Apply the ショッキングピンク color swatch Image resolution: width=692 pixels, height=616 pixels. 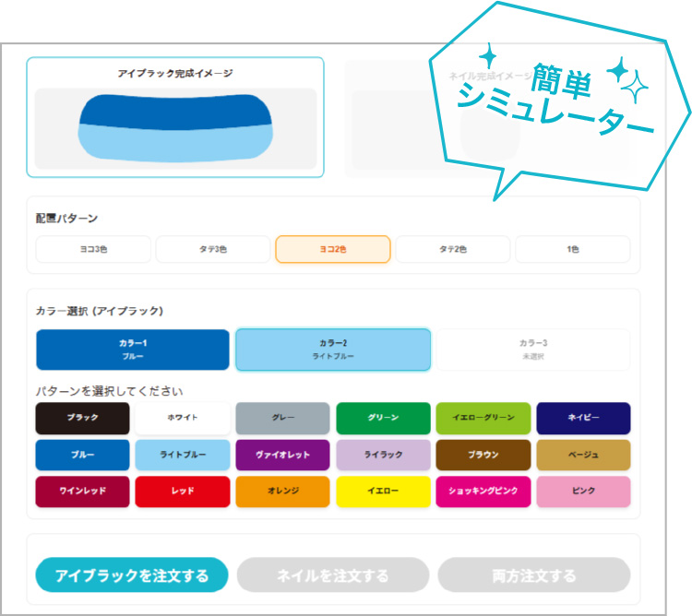483,492
